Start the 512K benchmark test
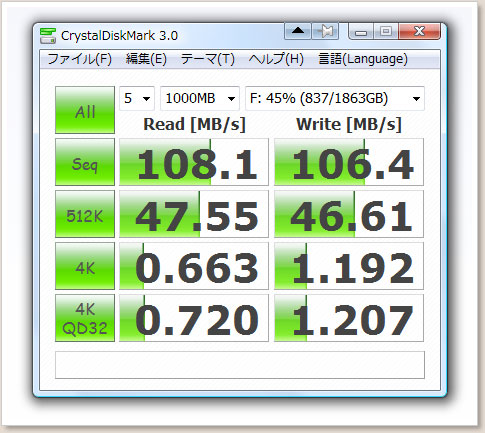This screenshot has width=485, height=433. click(x=85, y=214)
